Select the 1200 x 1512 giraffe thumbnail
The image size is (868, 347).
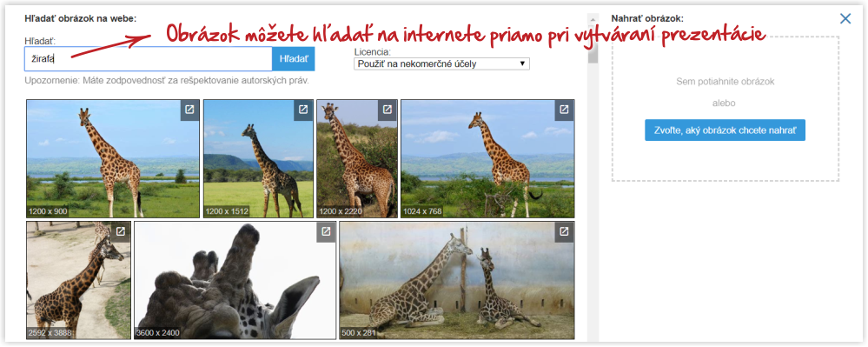(258, 158)
